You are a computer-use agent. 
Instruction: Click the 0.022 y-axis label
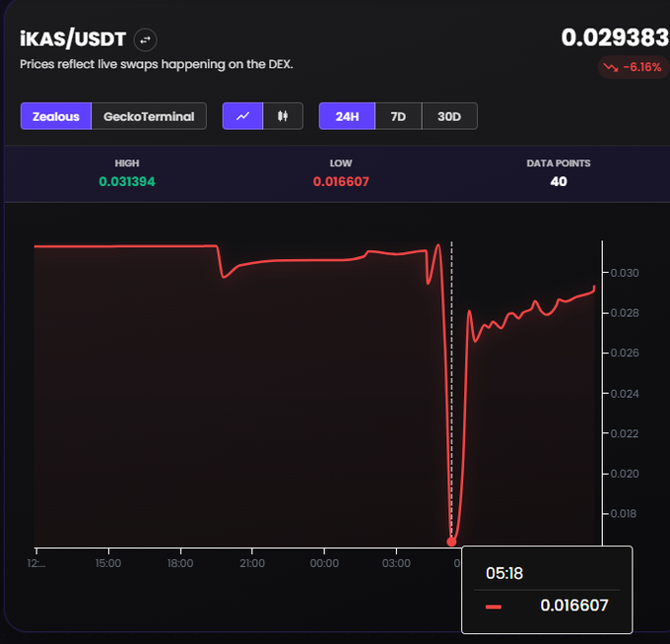(x=625, y=433)
